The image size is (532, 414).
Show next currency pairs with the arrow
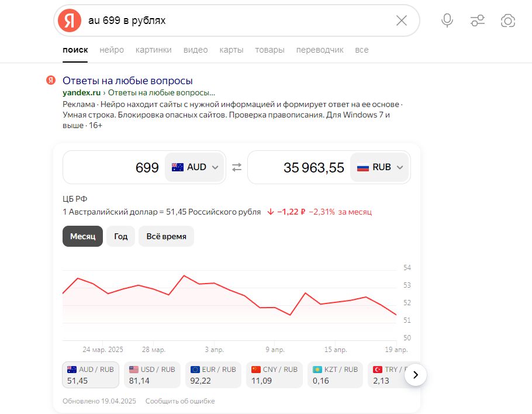[x=416, y=375]
